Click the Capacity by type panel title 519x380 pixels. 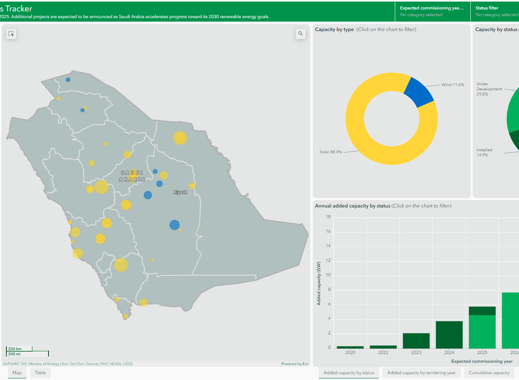click(334, 29)
